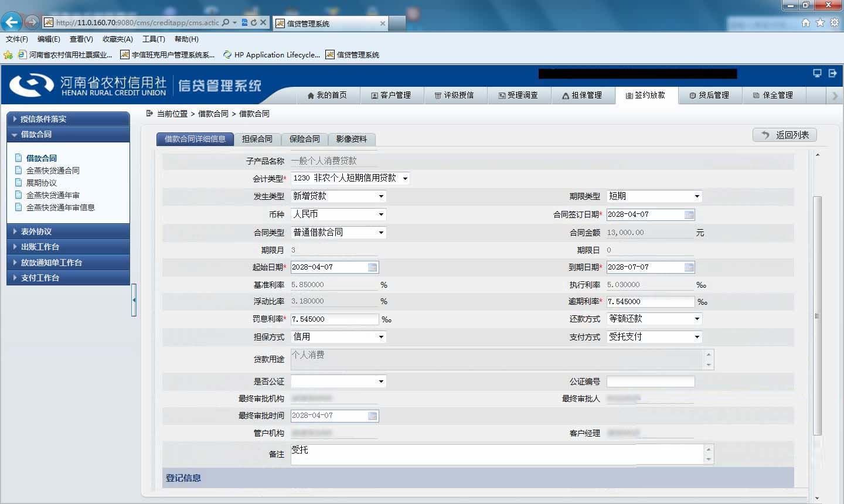Expand 授信条件落实 sidebar section
Image resolution: width=844 pixels, height=504 pixels.
[x=68, y=119]
